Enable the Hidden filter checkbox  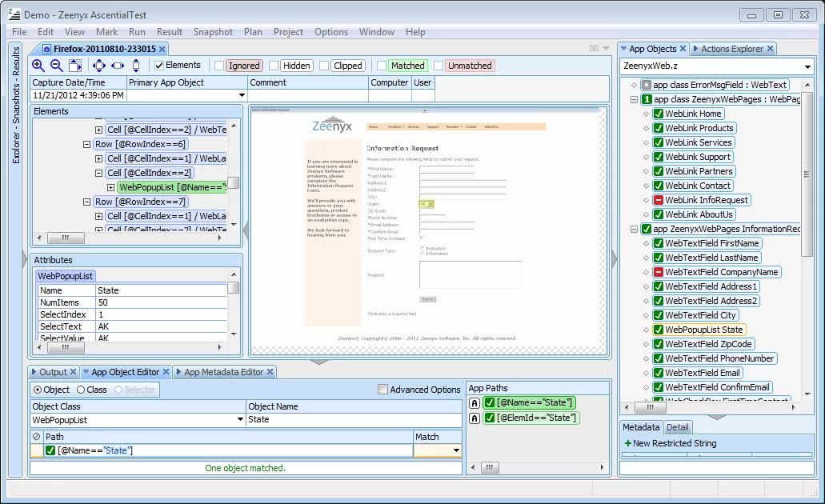(x=274, y=66)
